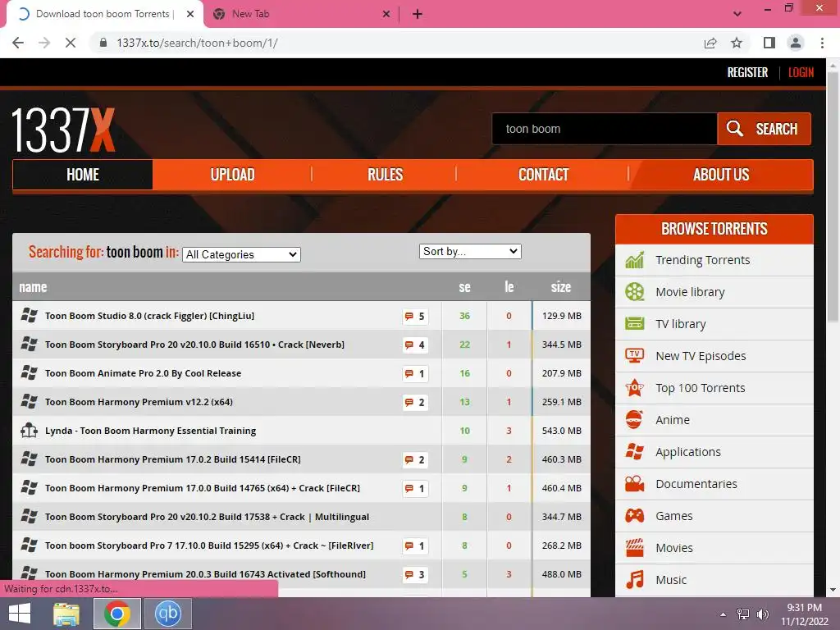The width and height of the screenshot is (840, 630).
Task: Show hidden system tray icons
Action: point(724,614)
